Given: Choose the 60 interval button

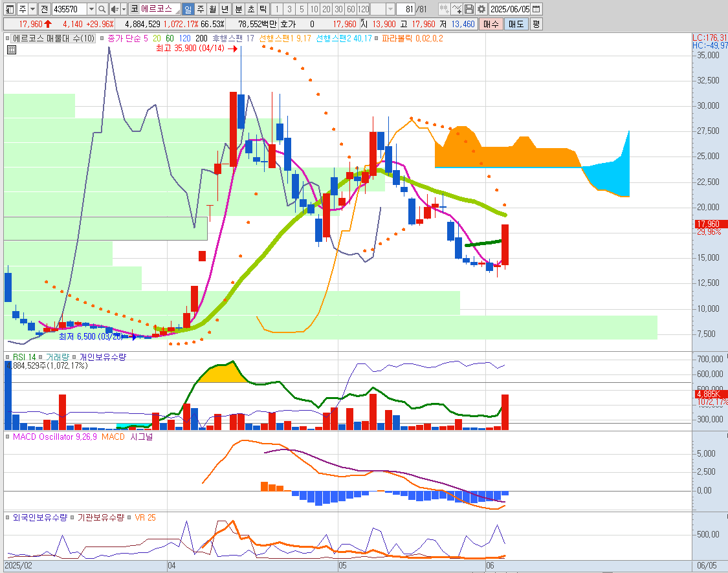Looking at the screenshot, I should pos(351,9).
